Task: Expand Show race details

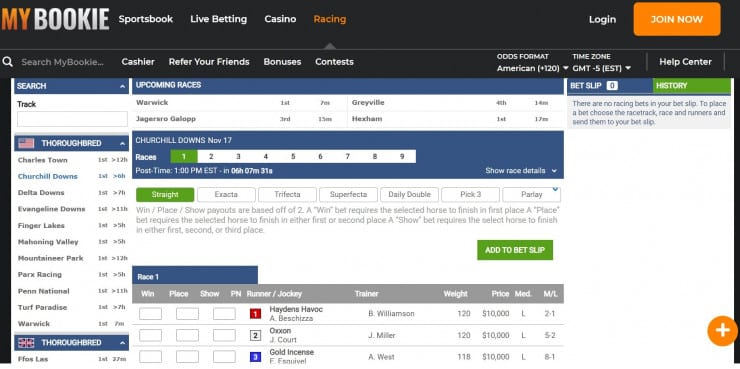Action: [521, 171]
